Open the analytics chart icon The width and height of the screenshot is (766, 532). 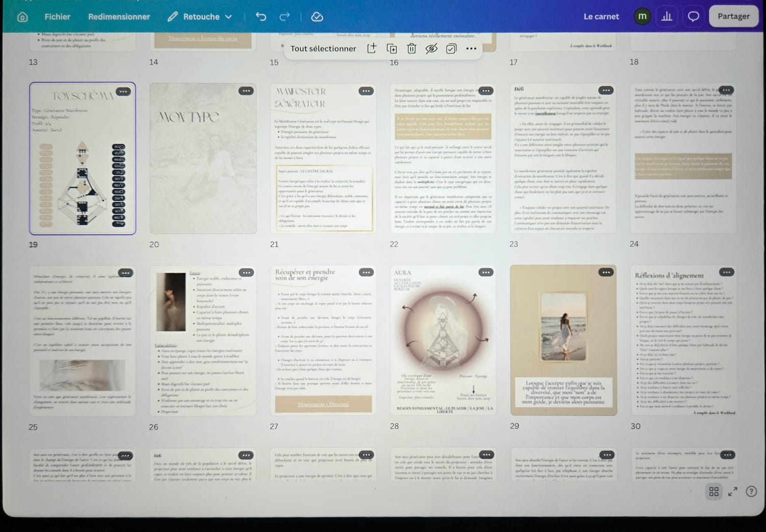pos(666,16)
